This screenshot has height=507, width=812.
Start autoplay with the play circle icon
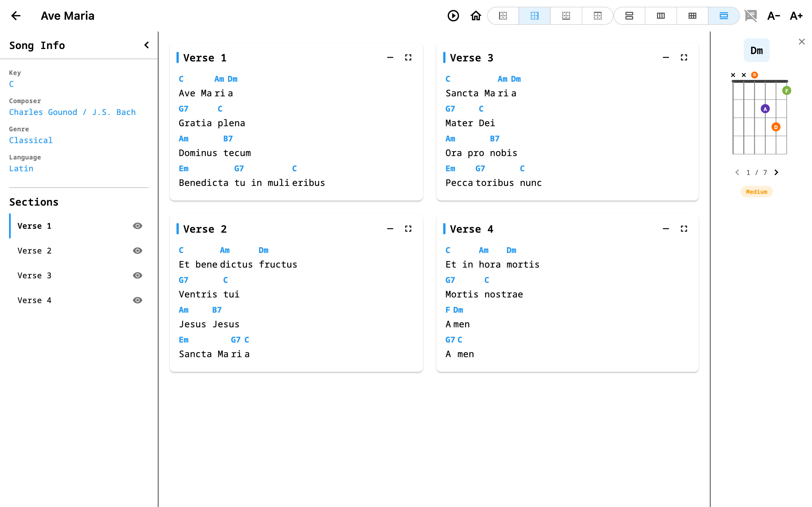(x=453, y=16)
